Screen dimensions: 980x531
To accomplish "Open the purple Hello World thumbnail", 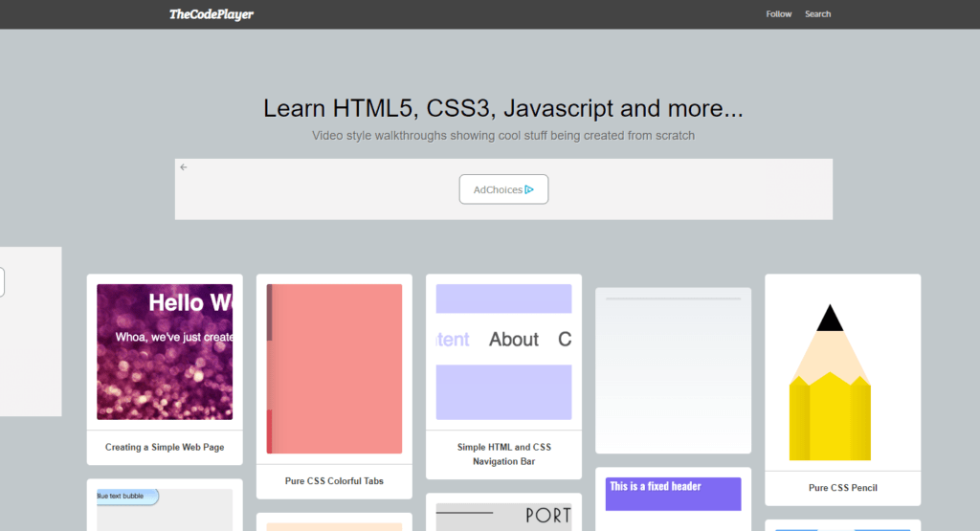I will tap(165, 351).
